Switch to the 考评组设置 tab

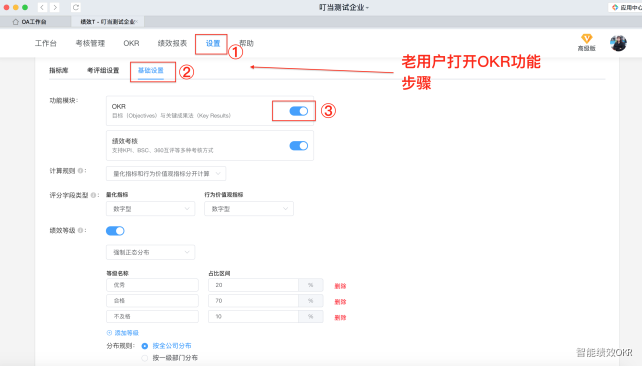(103, 70)
